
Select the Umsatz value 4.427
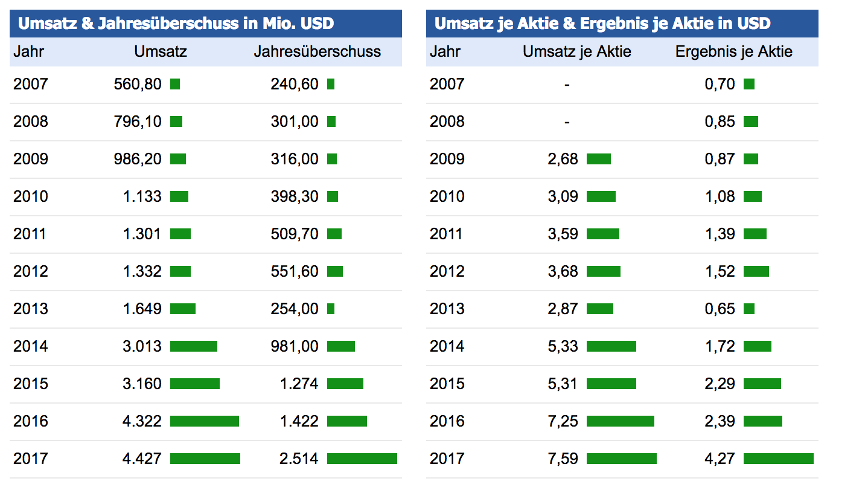pos(142,459)
